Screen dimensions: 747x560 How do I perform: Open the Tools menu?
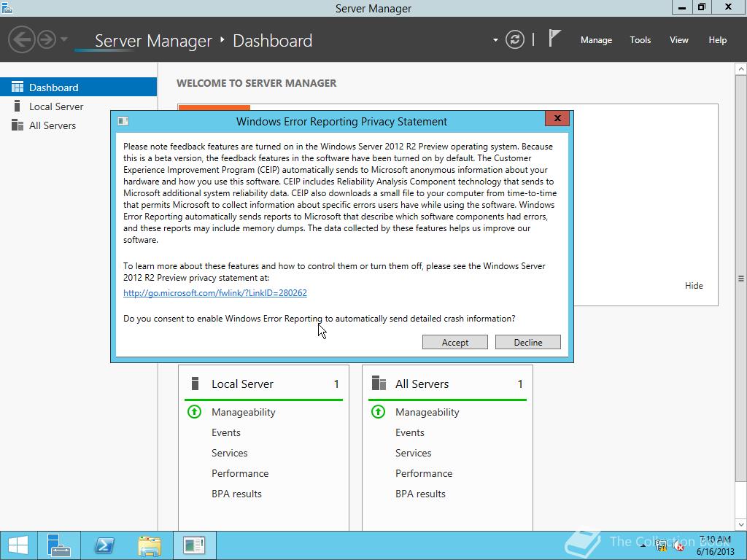pyautogui.click(x=640, y=40)
